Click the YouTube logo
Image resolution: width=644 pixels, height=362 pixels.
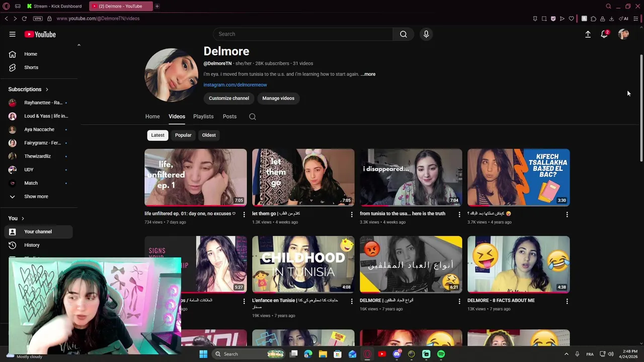coord(40,34)
